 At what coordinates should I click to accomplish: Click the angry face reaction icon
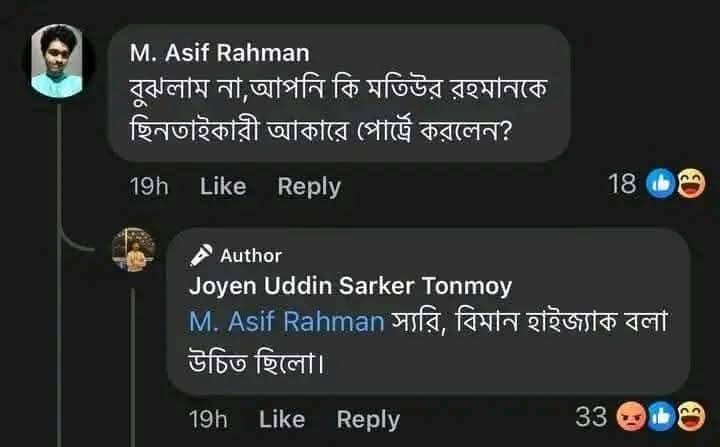point(632,417)
